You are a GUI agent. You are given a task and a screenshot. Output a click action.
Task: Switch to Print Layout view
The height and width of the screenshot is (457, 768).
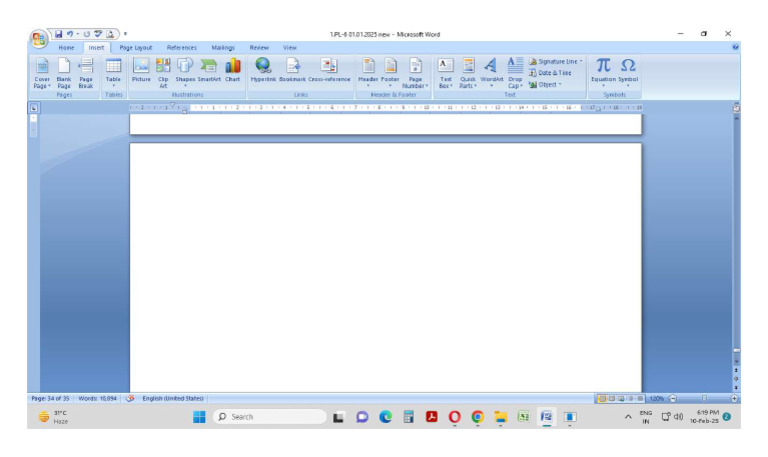pyautogui.click(x=602, y=399)
